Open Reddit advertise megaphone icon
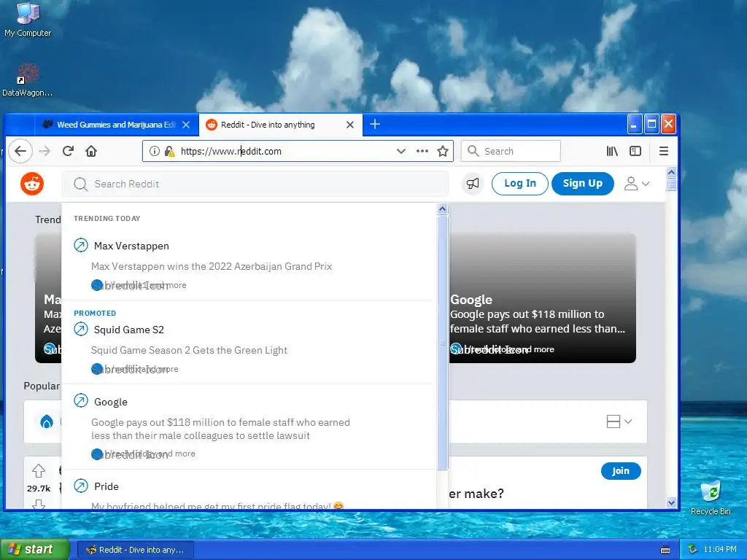747x560 pixels. tap(473, 183)
